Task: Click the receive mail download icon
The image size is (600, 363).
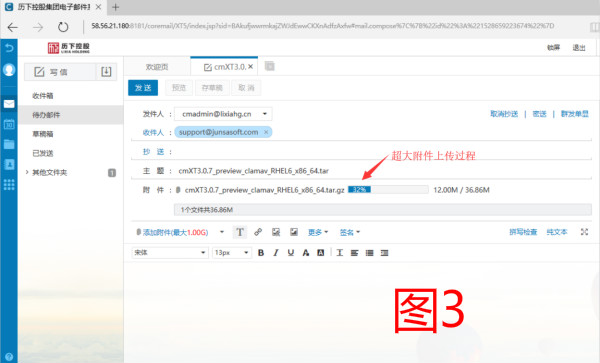Action: (x=106, y=72)
